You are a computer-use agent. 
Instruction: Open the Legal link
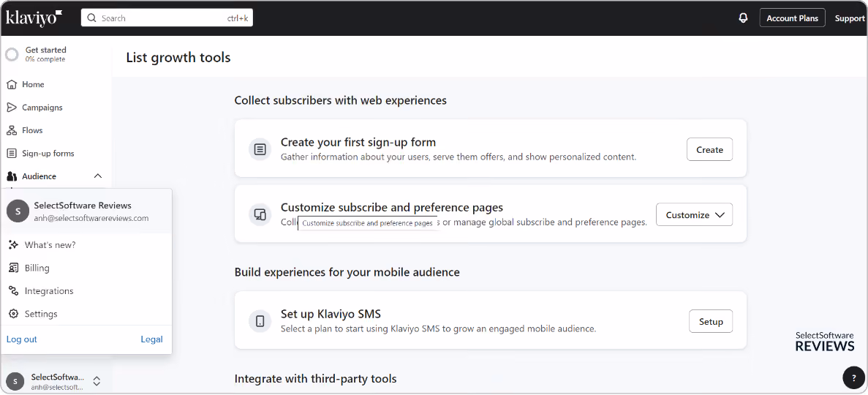point(151,339)
